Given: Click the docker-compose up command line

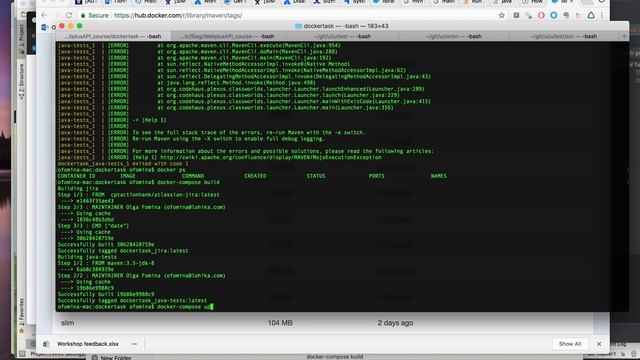Looking at the screenshot, I should pyautogui.click(x=135, y=307).
